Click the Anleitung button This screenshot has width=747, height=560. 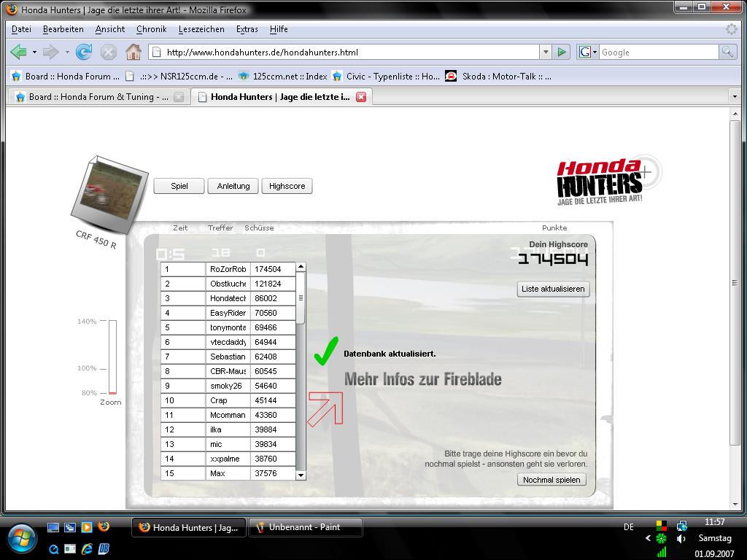pos(233,186)
